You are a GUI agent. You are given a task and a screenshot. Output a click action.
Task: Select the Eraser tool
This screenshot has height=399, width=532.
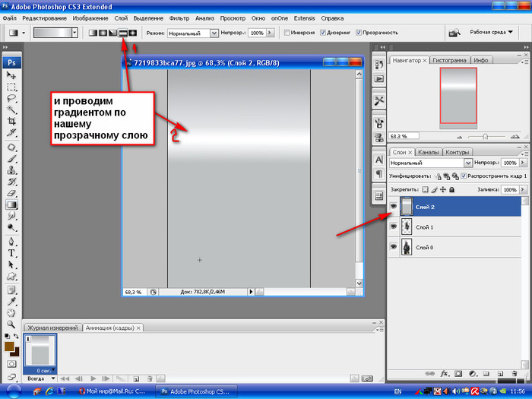click(x=11, y=193)
